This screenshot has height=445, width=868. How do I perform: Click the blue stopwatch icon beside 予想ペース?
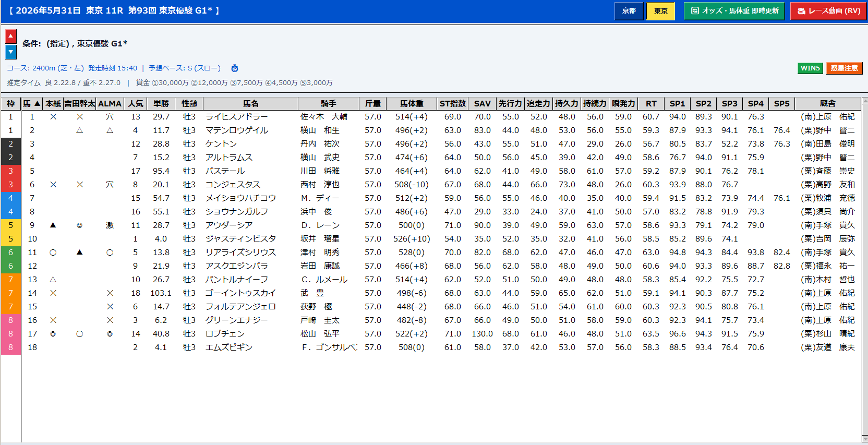point(235,68)
